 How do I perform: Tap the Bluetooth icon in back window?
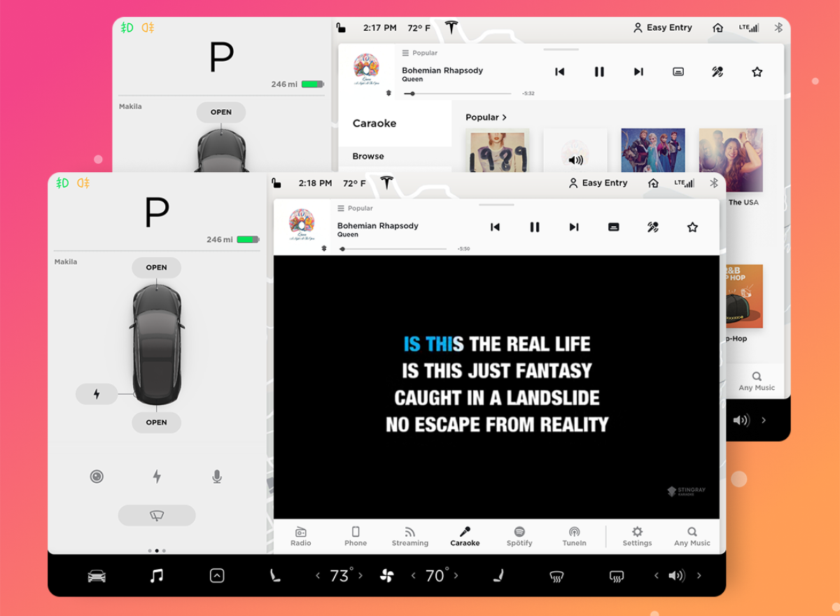click(x=778, y=27)
